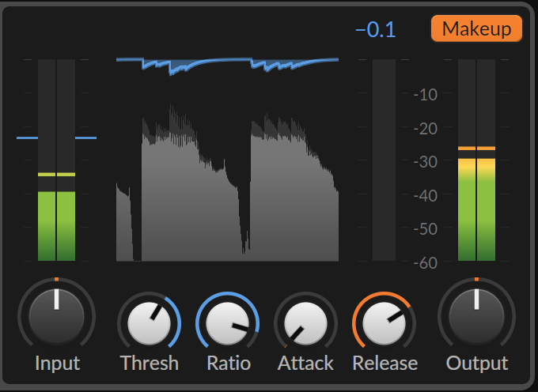The height and width of the screenshot is (392, 538).
Task: Click the Ratio label text
Action: point(229,363)
